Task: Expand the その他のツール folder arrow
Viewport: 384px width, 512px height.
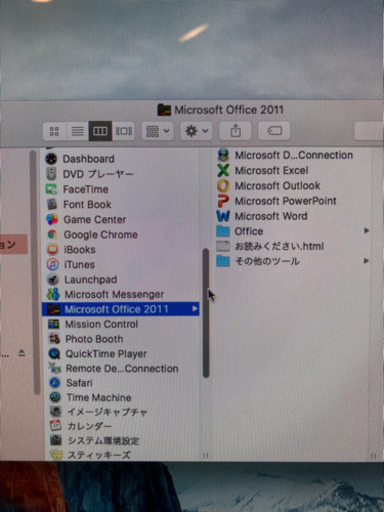Action: coord(366,261)
